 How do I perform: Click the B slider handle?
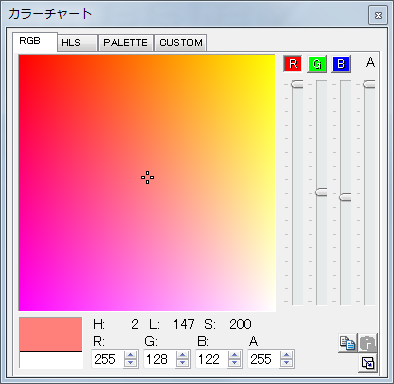pyautogui.click(x=345, y=197)
